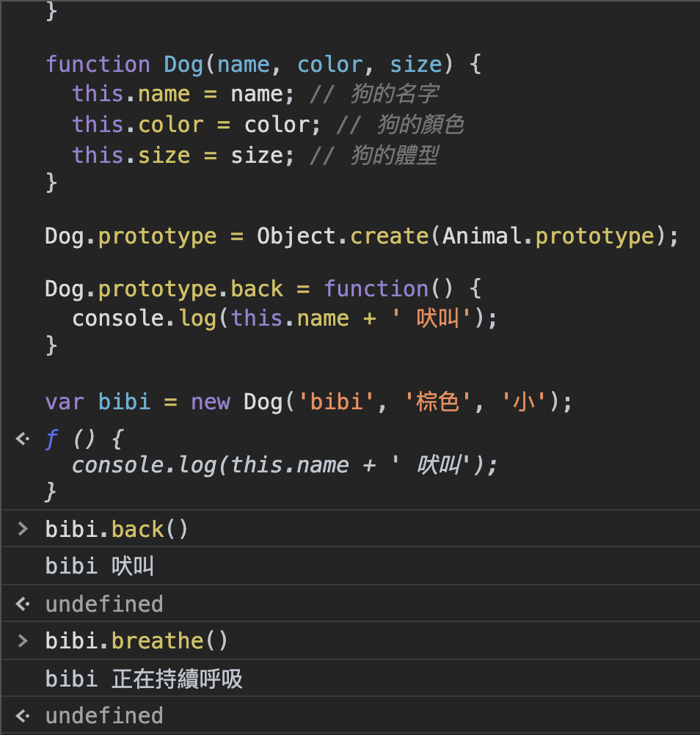Click the '棕色' string argument
This screenshot has height=735, width=700.
click(437, 402)
